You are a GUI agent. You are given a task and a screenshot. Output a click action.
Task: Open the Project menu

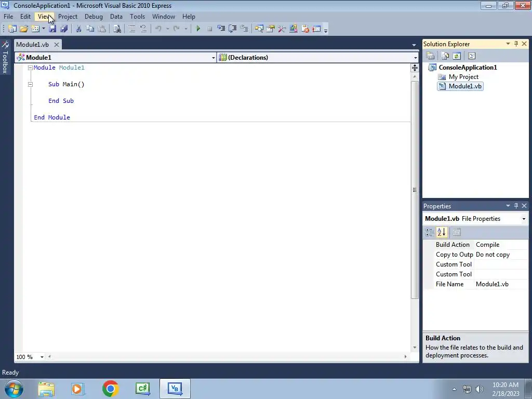[x=68, y=17]
